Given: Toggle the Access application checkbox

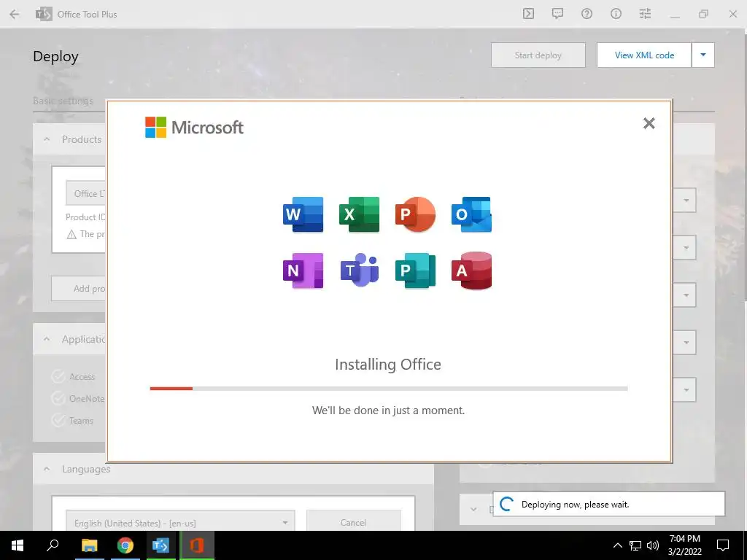Looking at the screenshot, I should tap(58, 377).
